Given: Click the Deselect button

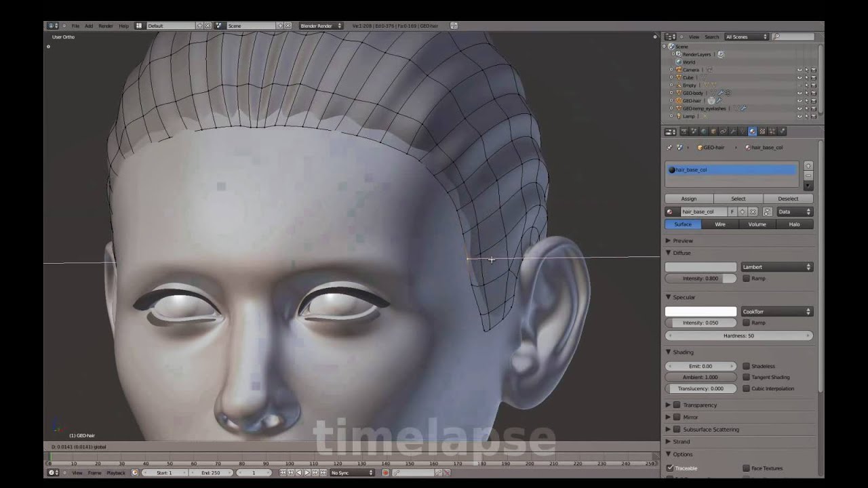Looking at the screenshot, I should pyautogui.click(x=788, y=199).
